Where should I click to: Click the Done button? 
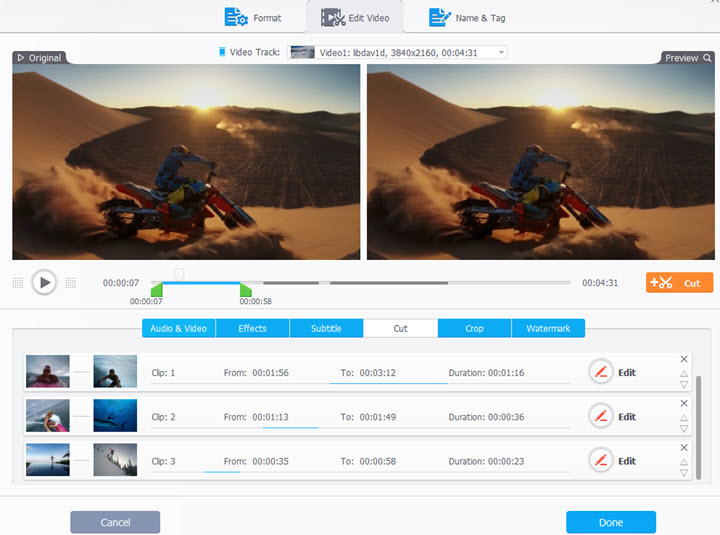(x=611, y=522)
